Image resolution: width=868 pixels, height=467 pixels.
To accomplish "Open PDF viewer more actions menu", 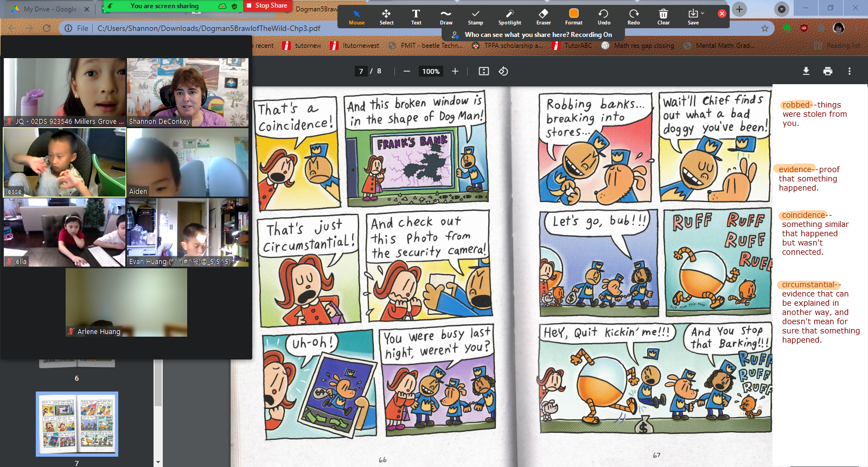I will point(850,71).
